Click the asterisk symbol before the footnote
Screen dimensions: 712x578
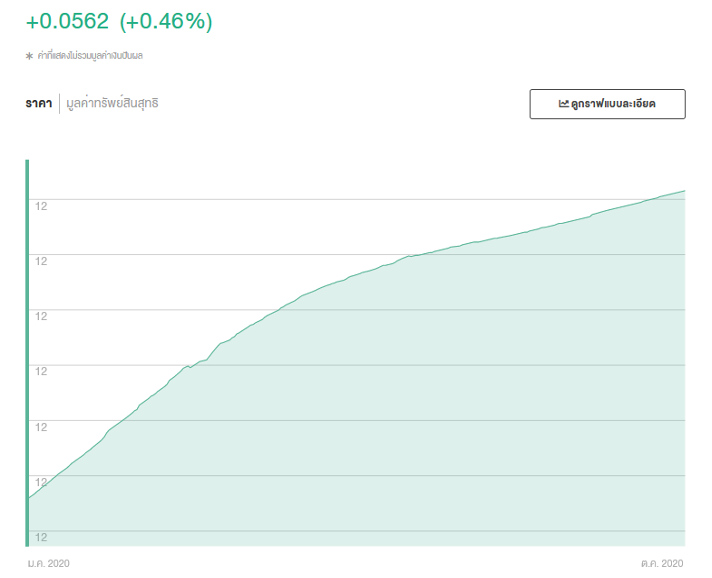pyautogui.click(x=29, y=56)
